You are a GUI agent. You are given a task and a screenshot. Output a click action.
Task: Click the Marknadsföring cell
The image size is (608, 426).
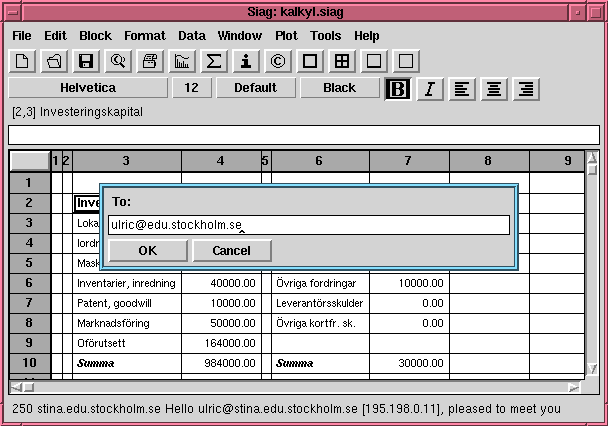(x=127, y=323)
